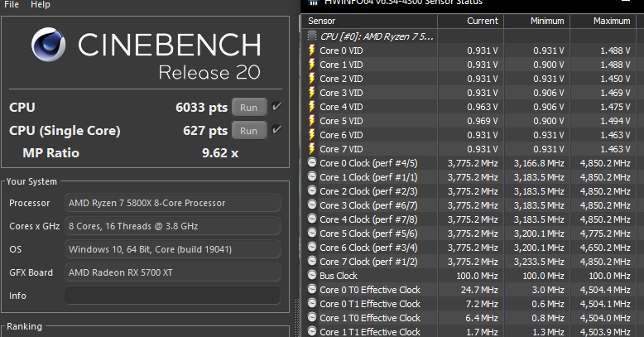Viewport: 644px width, 337px height.
Task: Click into the empty Info field
Action: (x=172, y=296)
